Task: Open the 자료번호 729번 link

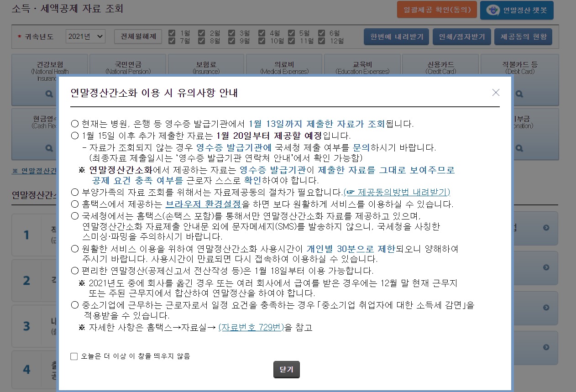Action: coord(251,327)
